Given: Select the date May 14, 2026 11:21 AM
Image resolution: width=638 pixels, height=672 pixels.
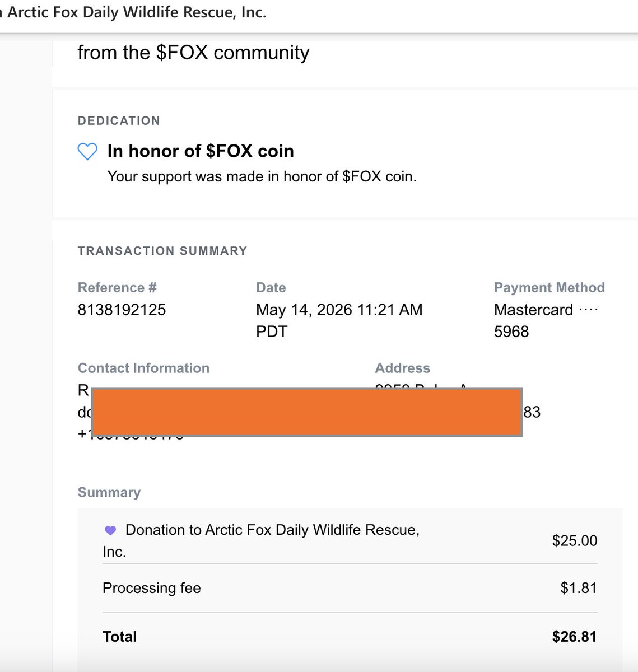Looking at the screenshot, I should click(x=339, y=320).
